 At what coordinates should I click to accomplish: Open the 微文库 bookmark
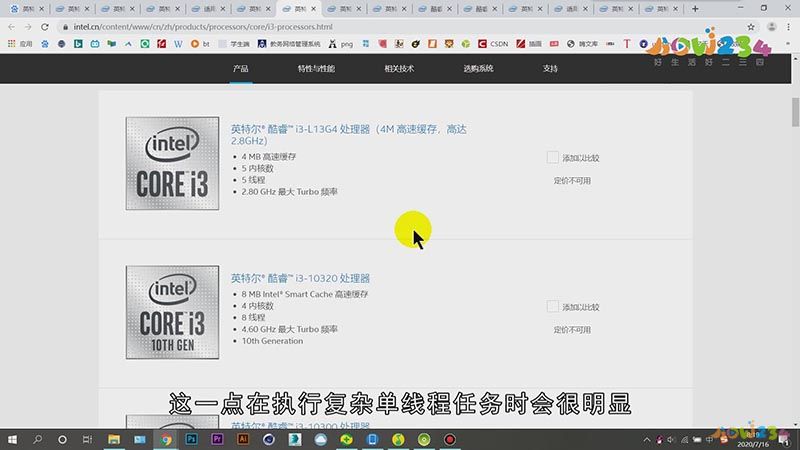tap(582, 44)
